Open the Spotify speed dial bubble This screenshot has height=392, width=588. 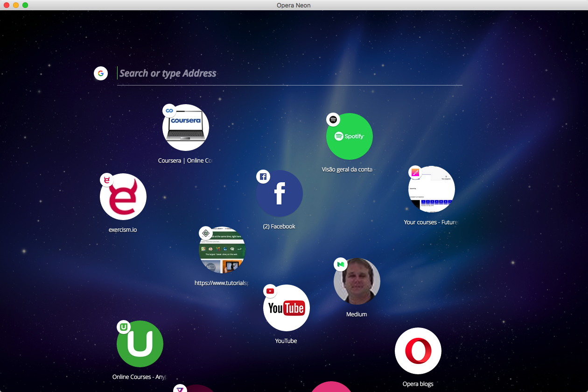(x=350, y=136)
